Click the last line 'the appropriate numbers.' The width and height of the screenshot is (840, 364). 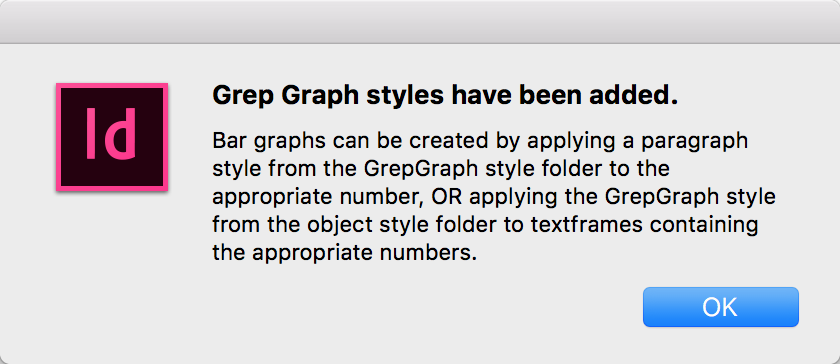coord(344,252)
